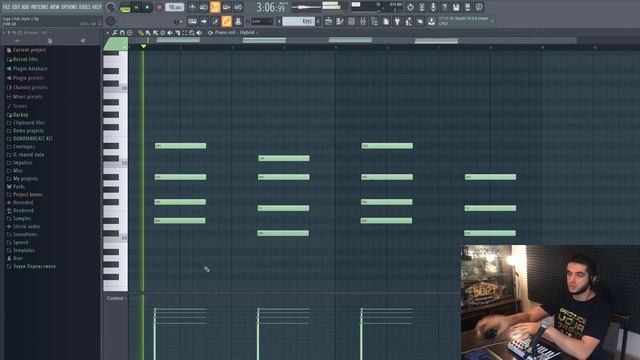Open the undo history icon
This screenshot has width=640, height=360.
[x=410, y=7]
